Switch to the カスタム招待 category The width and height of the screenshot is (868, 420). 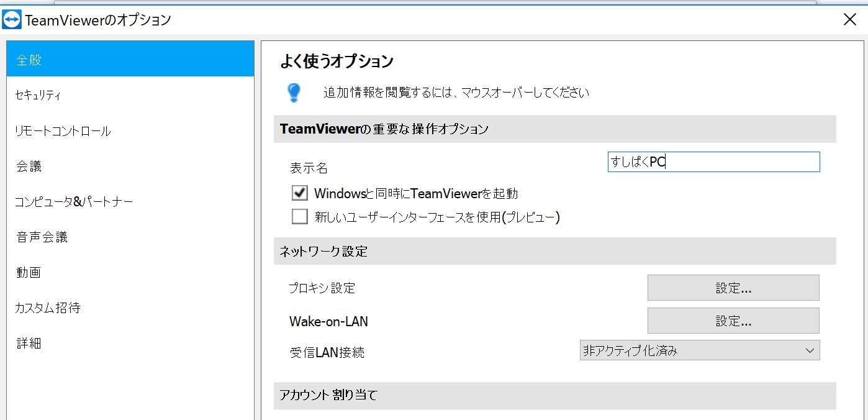click(130, 308)
